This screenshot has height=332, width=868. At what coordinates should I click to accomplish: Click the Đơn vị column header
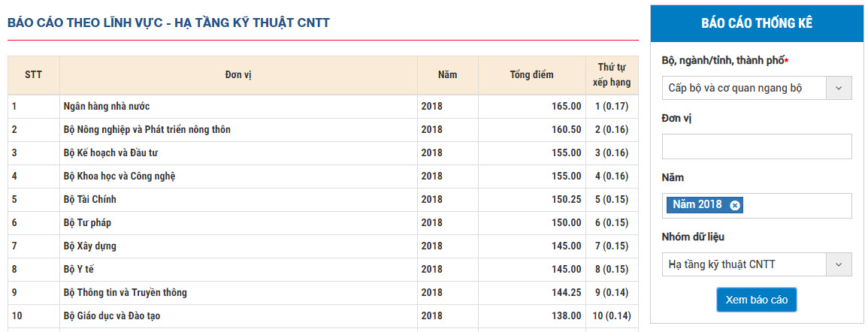tap(238, 75)
